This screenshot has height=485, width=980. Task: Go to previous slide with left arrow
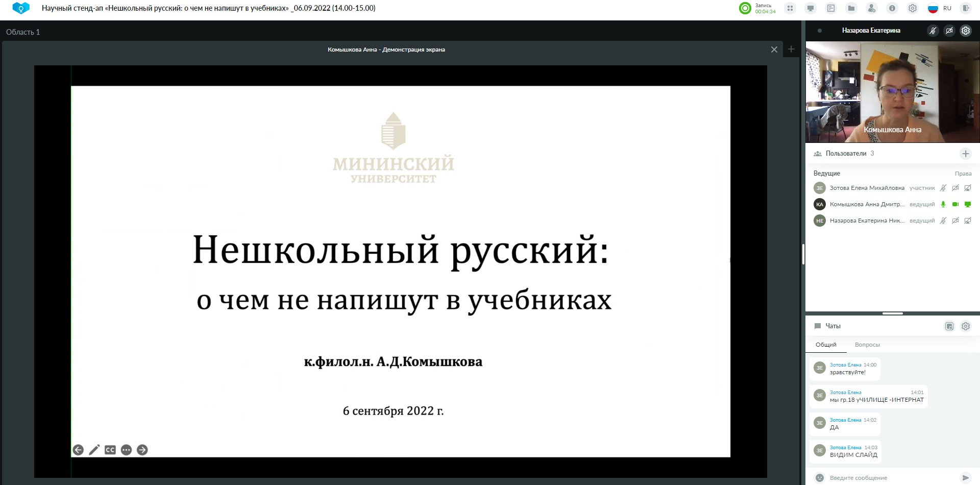click(78, 450)
